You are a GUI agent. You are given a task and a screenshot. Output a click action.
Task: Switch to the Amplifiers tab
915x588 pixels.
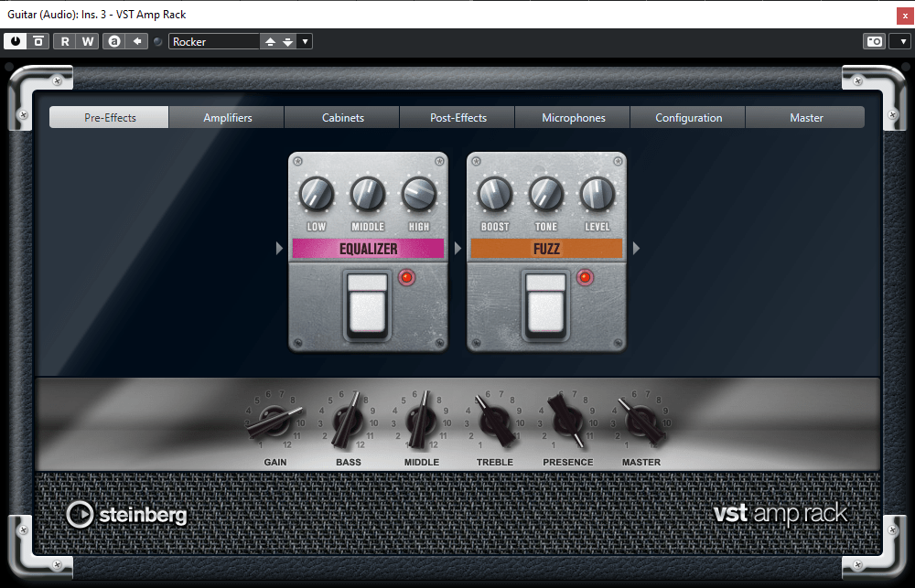click(x=226, y=117)
